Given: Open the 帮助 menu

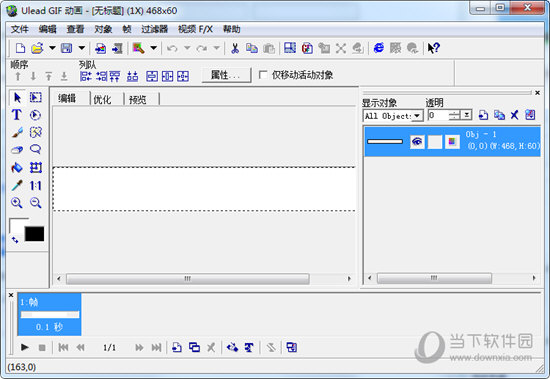Looking at the screenshot, I should point(232,29).
